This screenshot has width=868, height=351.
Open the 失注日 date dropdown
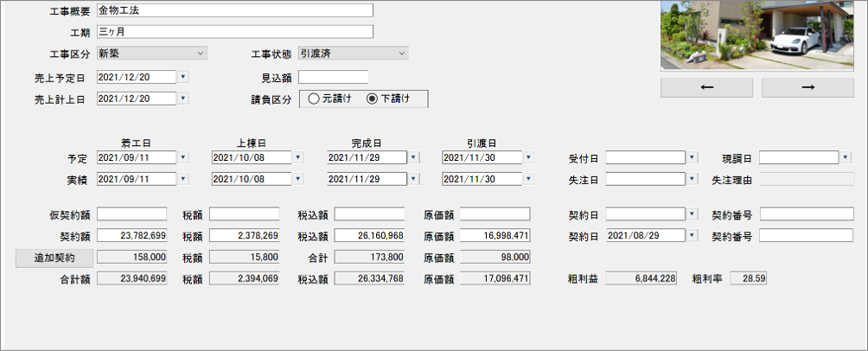click(692, 179)
